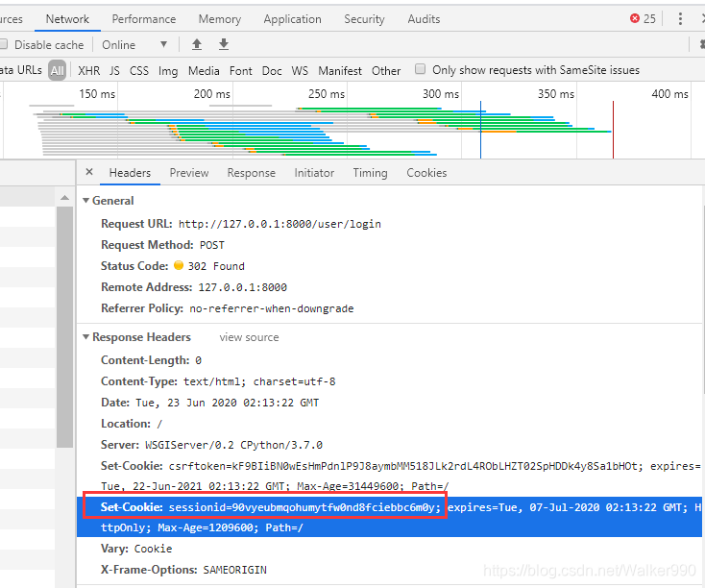Click the Remote Address 127.0.0.1:8000 value
The height and width of the screenshot is (588, 705).
[x=243, y=287]
